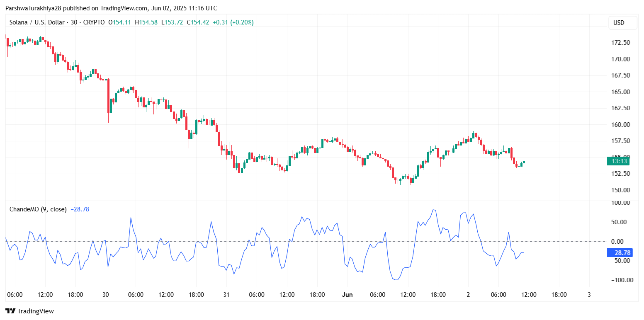
Task: Select the 31 date marker on time axis
Action: 226,295
